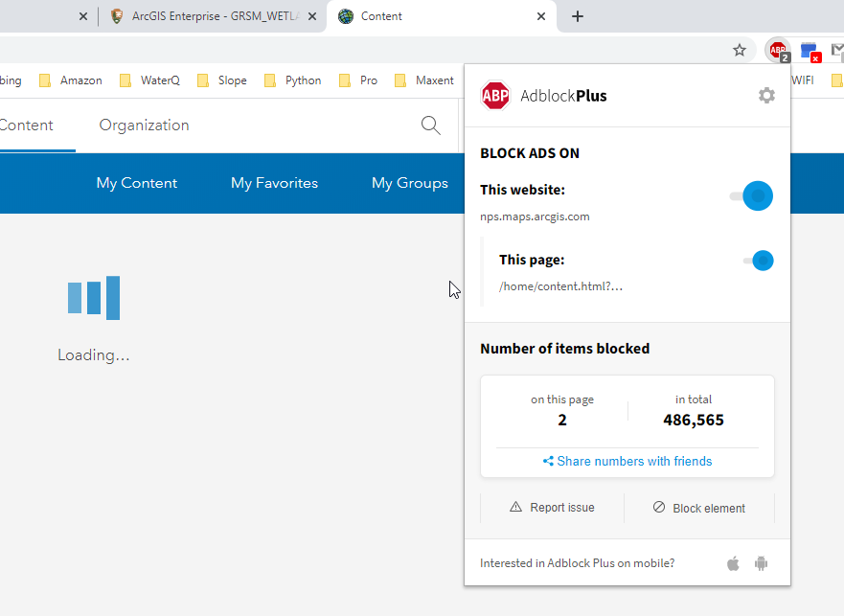Click the blue window extension icon with red badge
The height and width of the screenshot is (616, 844).
810,51
